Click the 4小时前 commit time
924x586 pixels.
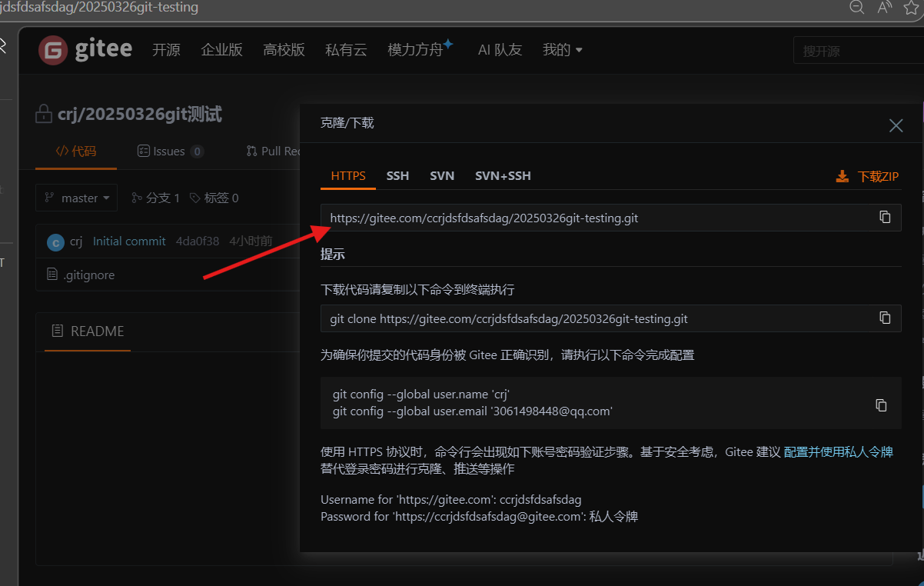coord(251,241)
